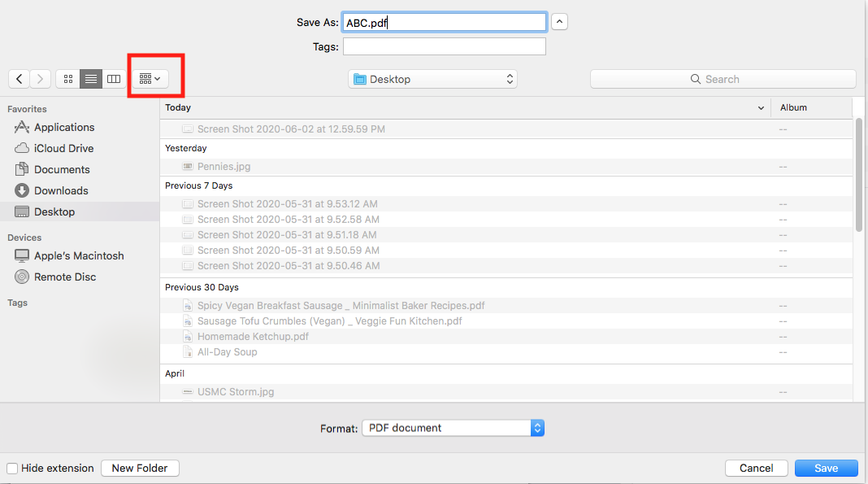Viewport: 868px width, 484px height.
Task: Click the Documents sidebar icon
Action: (22, 169)
